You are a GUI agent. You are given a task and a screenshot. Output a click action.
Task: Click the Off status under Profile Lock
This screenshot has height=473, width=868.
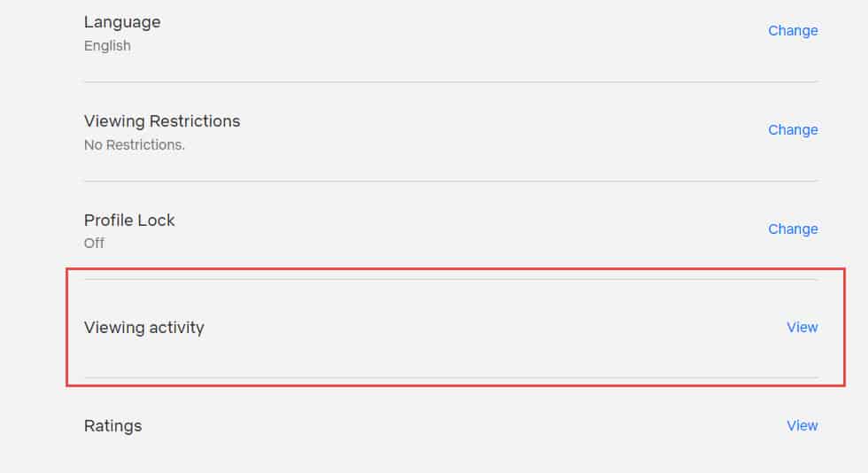point(94,243)
